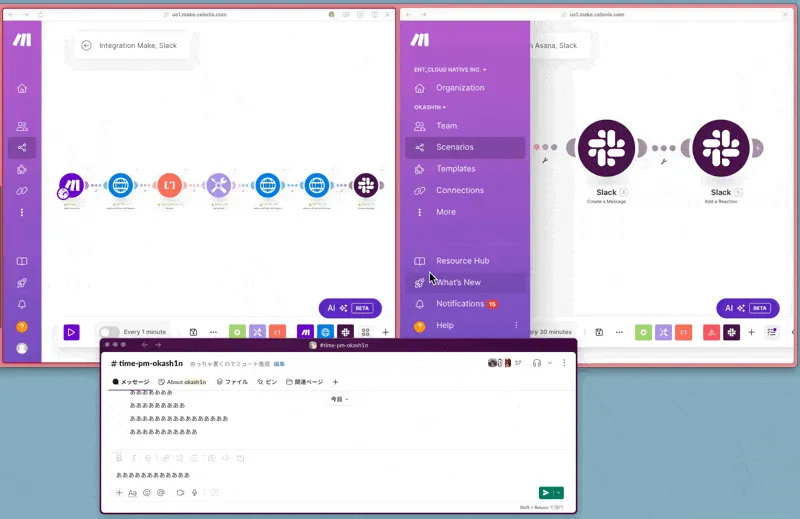The image size is (800, 519).
Task: Click the save icon in right Make window toolbar
Action: click(x=599, y=332)
